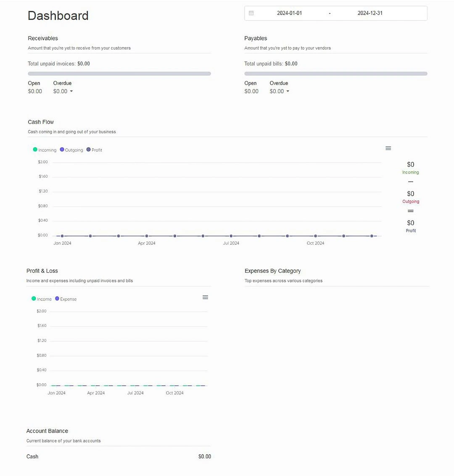Image resolution: width=454 pixels, height=476 pixels.
Task: Click the Cash Flow data point at Jul 2024
Action: click(231, 236)
